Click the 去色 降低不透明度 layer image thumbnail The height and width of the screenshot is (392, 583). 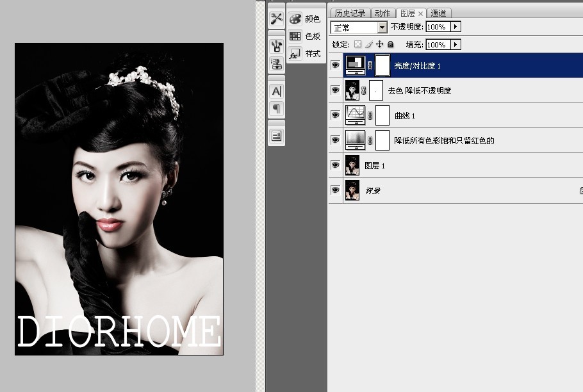pyautogui.click(x=352, y=90)
